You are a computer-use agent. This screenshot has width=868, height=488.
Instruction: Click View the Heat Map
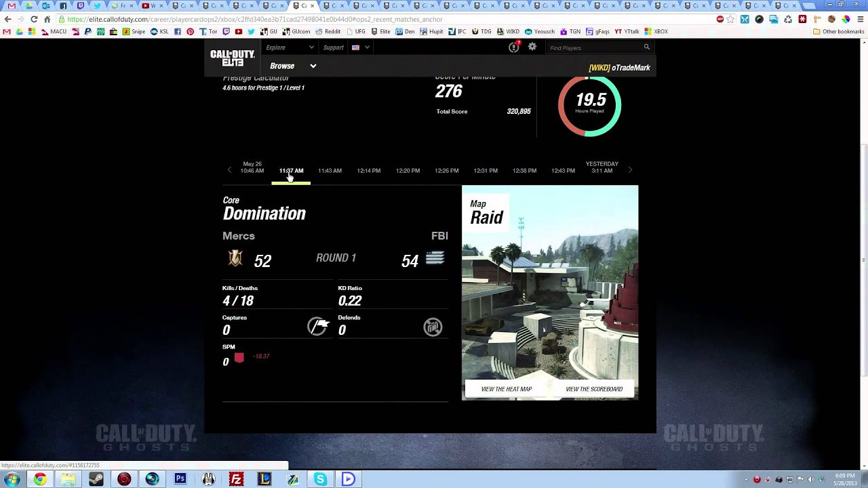(507, 389)
